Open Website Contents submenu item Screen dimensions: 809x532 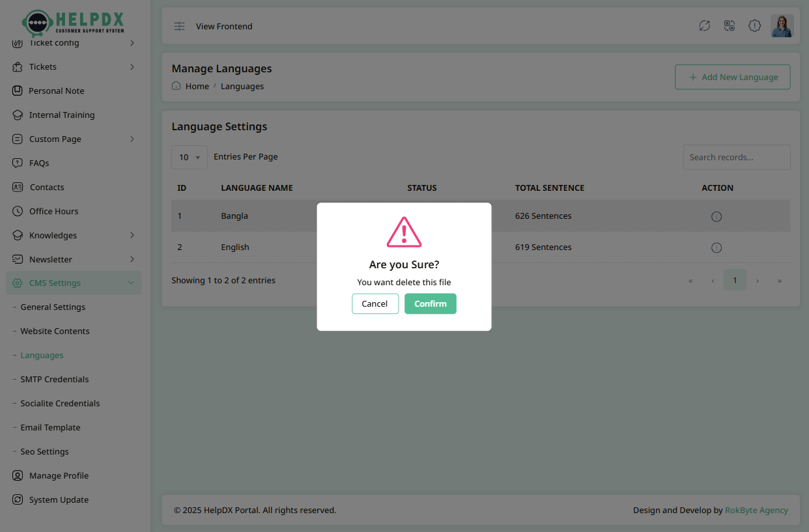(55, 331)
